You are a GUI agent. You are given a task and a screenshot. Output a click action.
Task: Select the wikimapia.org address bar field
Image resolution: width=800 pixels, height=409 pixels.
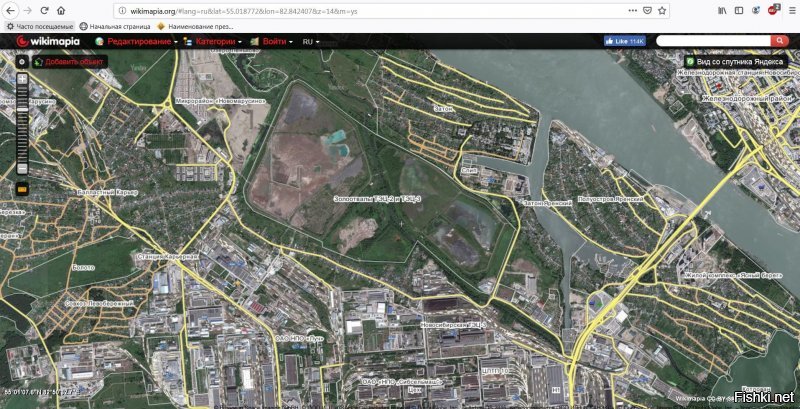[391, 10]
